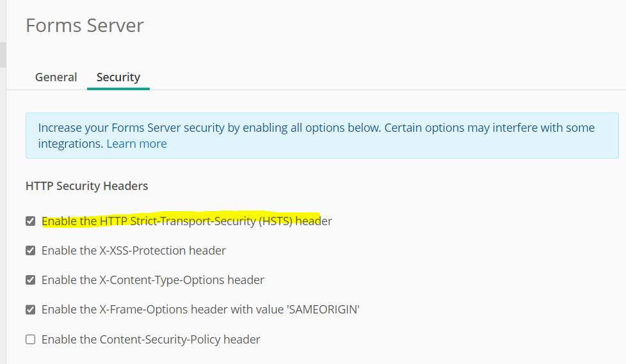
Task: Toggle the X-XSS-Protection header checkbox
Action: point(30,251)
